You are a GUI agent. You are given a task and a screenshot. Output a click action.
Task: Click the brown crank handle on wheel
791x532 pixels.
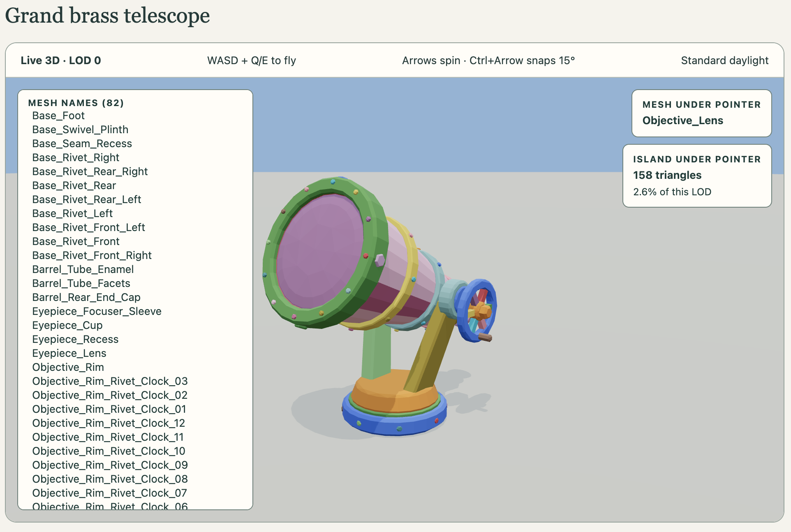click(x=485, y=338)
